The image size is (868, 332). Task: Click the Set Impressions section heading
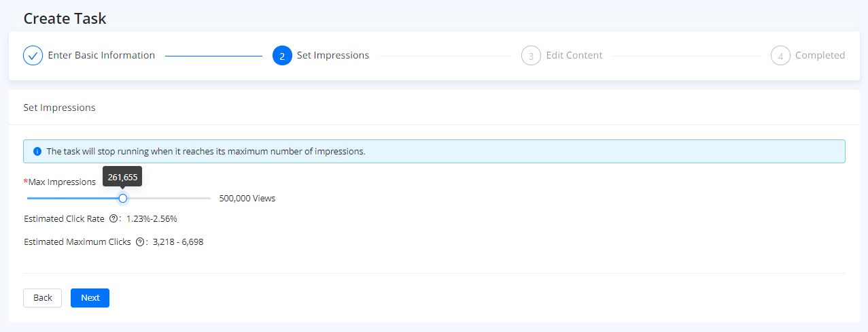[59, 107]
